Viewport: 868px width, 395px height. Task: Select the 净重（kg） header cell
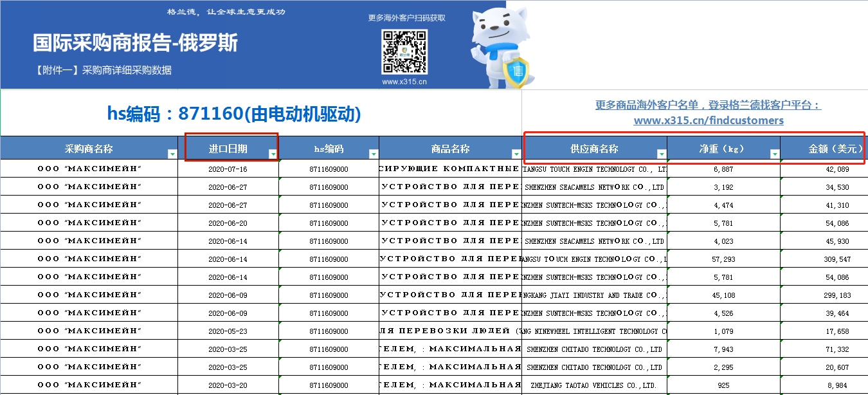click(x=724, y=149)
